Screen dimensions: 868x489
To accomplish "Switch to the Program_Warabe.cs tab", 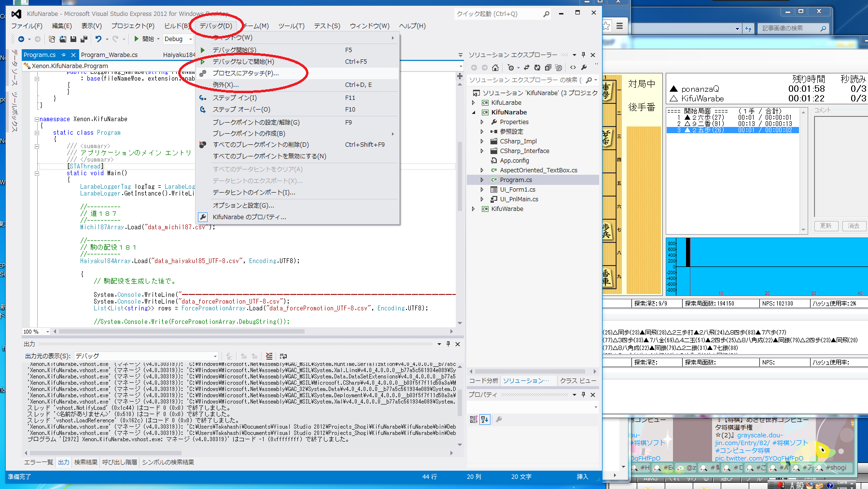I will (x=109, y=55).
